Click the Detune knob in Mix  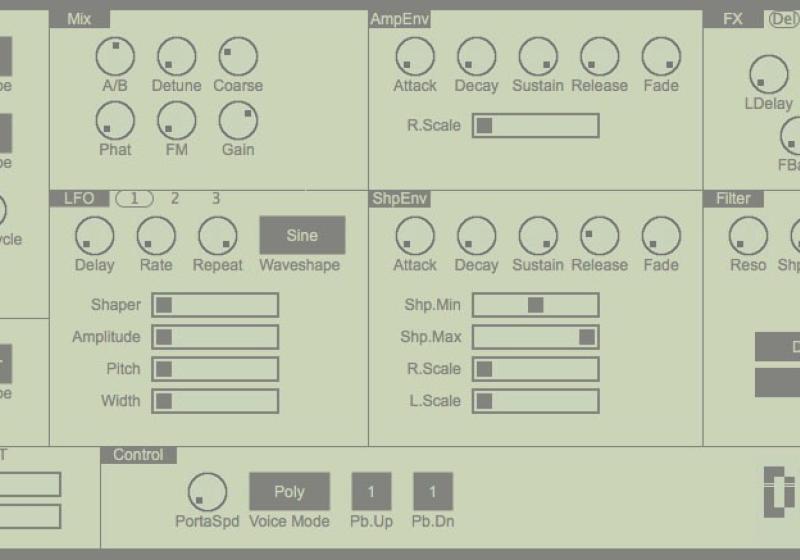[176, 57]
